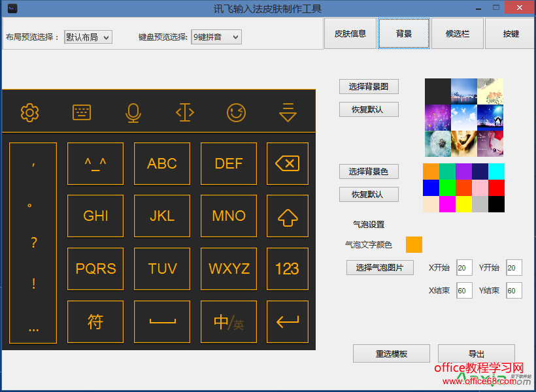Click the orange 气泡文字颜色 color swatch
The image size is (536, 392).
click(414, 245)
